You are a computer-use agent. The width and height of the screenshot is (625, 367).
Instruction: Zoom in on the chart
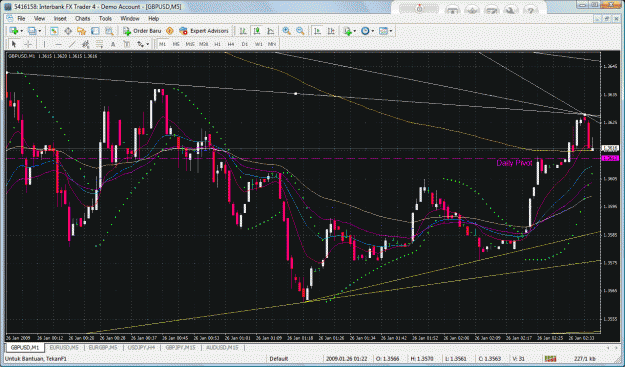tap(286, 31)
